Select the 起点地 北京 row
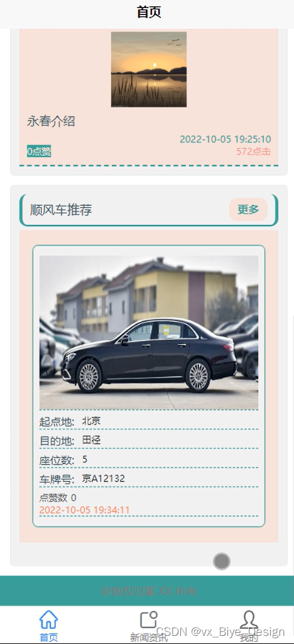The height and width of the screenshot is (644, 294). pyautogui.click(x=149, y=421)
